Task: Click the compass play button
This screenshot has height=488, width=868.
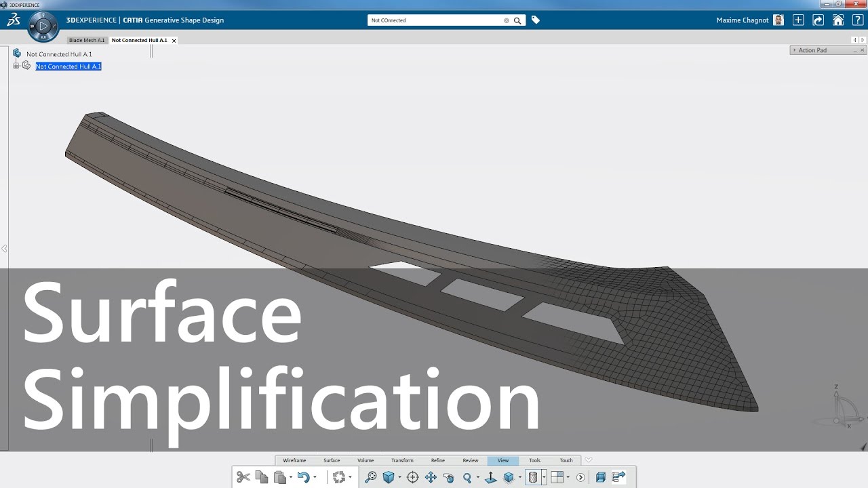Action: (x=43, y=26)
